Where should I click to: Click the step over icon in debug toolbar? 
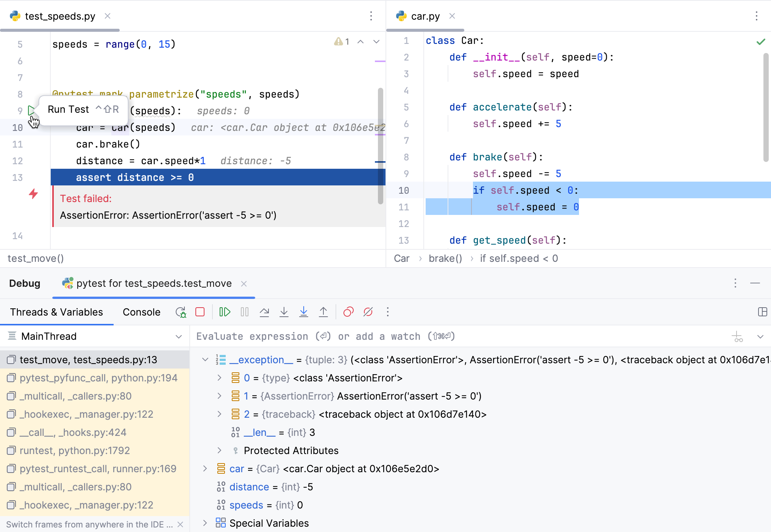pyautogui.click(x=265, y=312)
